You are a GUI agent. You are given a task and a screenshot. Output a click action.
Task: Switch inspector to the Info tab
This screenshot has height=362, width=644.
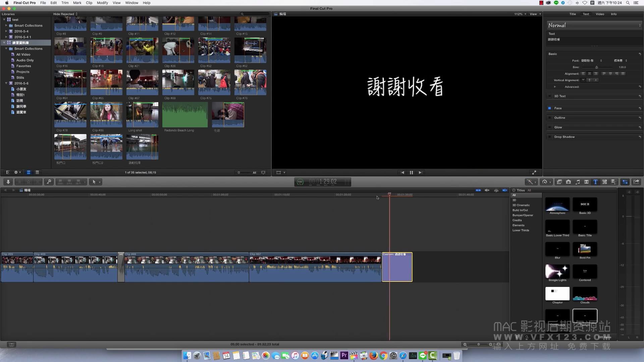click(x=613, y=14)
